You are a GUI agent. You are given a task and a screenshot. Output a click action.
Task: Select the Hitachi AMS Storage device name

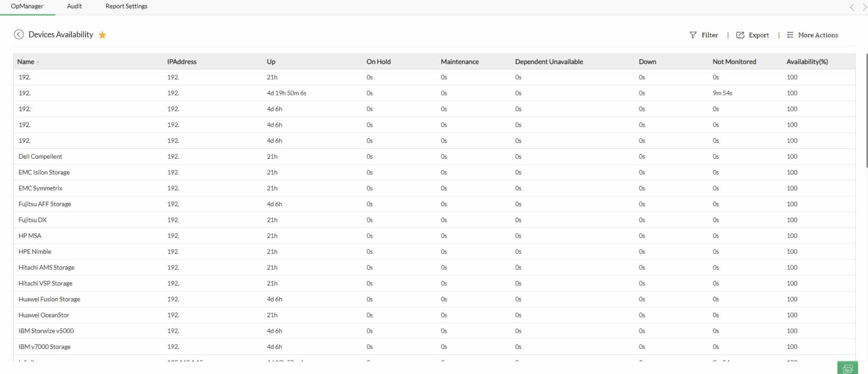(47, 268)
